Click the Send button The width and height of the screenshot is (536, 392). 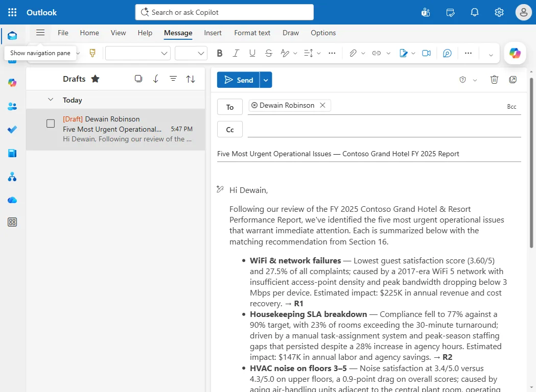click(x=238, y=80)
